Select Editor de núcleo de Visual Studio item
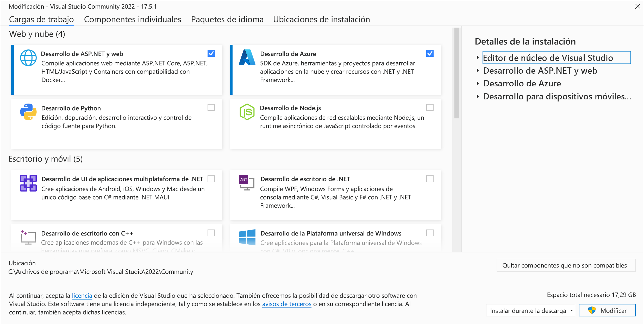 tap(557, 58)
